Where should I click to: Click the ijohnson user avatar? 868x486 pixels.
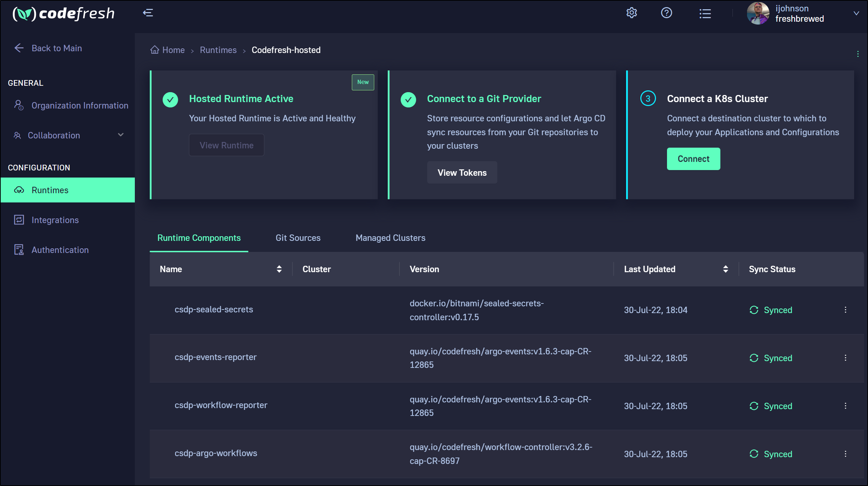coord(758,14)
